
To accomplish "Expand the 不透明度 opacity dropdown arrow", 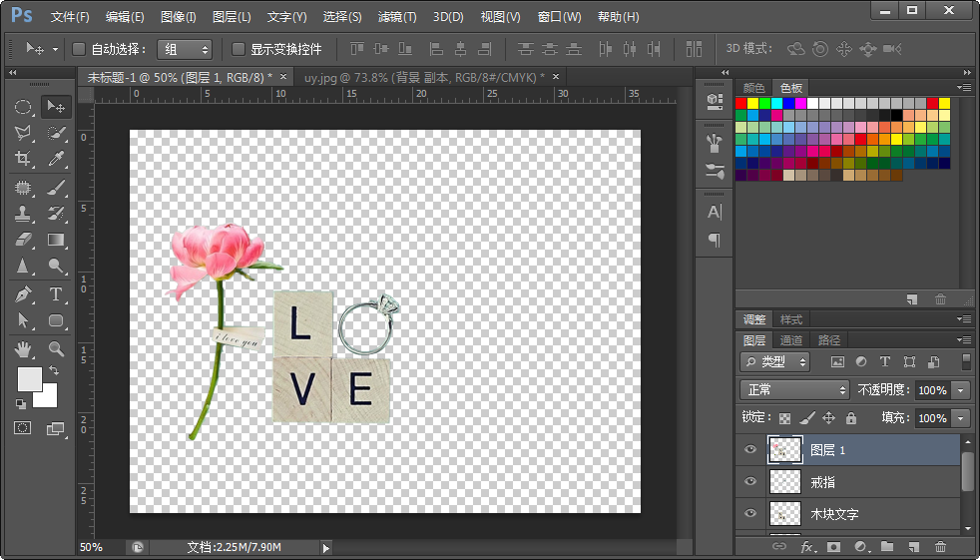I will point(961,390).
